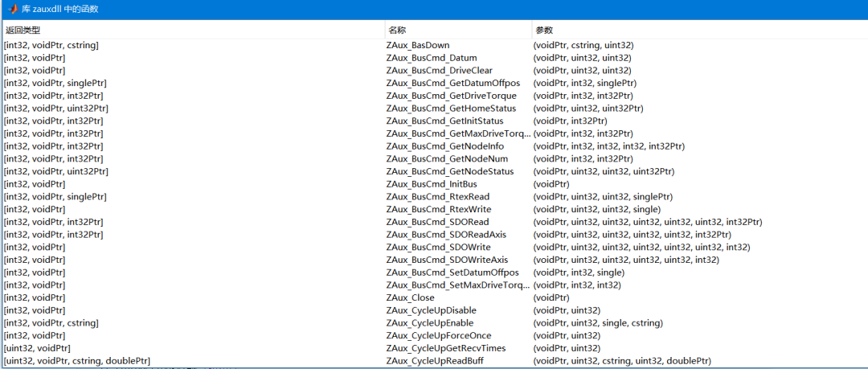
Task: Click ZAux_CycleUpEnable return type cell
Action: click(51, 322)
